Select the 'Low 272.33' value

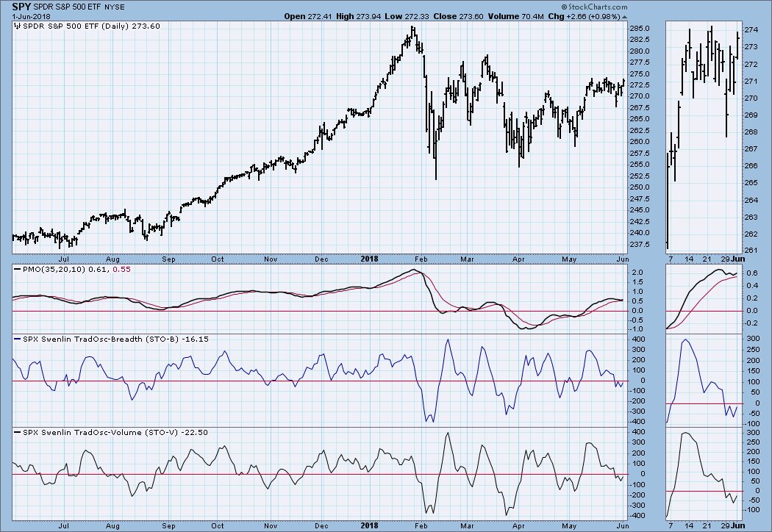point(407,16)
